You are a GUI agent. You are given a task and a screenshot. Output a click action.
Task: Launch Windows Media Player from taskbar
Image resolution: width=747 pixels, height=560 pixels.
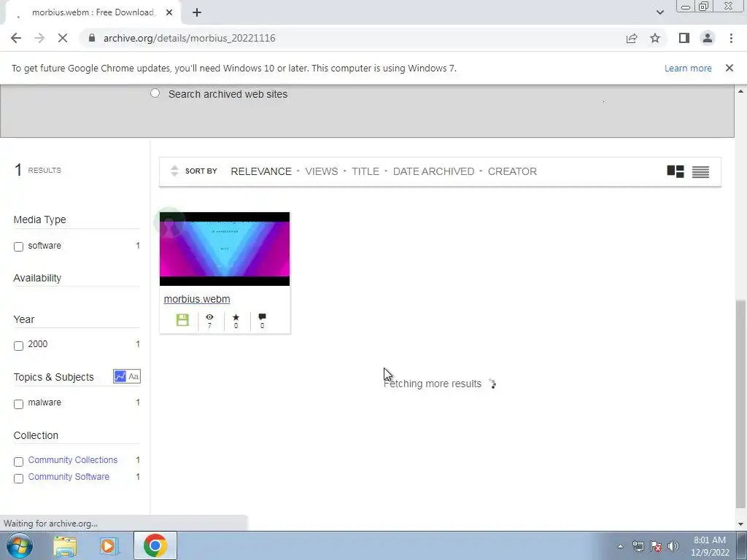(109, 546)
